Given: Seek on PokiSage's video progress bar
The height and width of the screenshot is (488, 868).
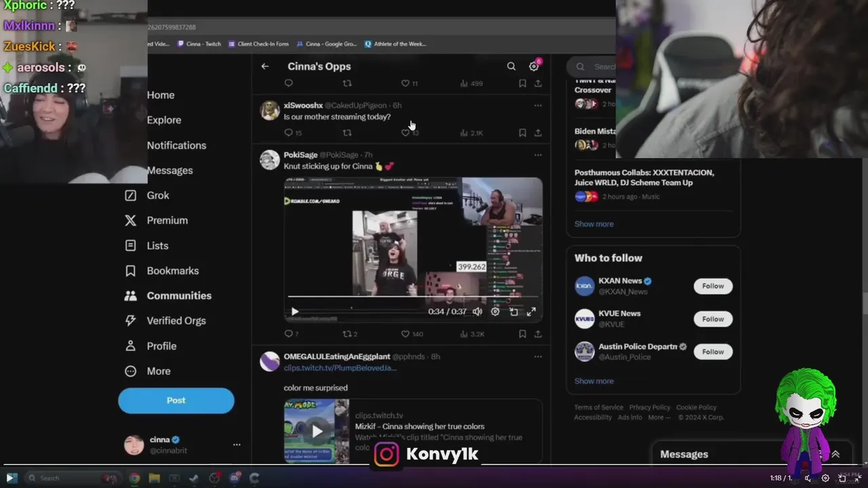Looking at the screenshot, I should tap(413, 297).
